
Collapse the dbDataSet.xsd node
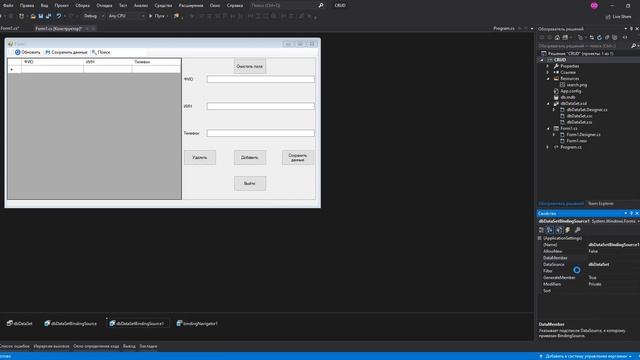(548, 104)
